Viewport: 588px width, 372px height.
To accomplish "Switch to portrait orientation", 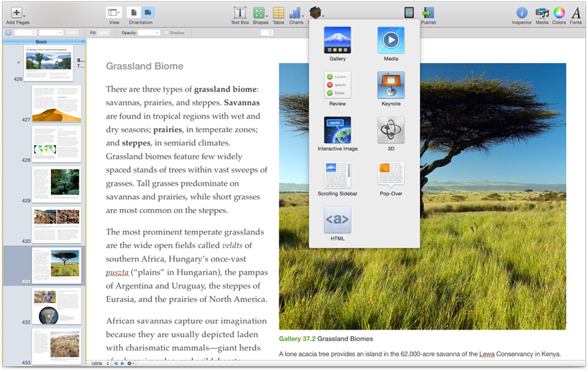I will click(133, 13).
